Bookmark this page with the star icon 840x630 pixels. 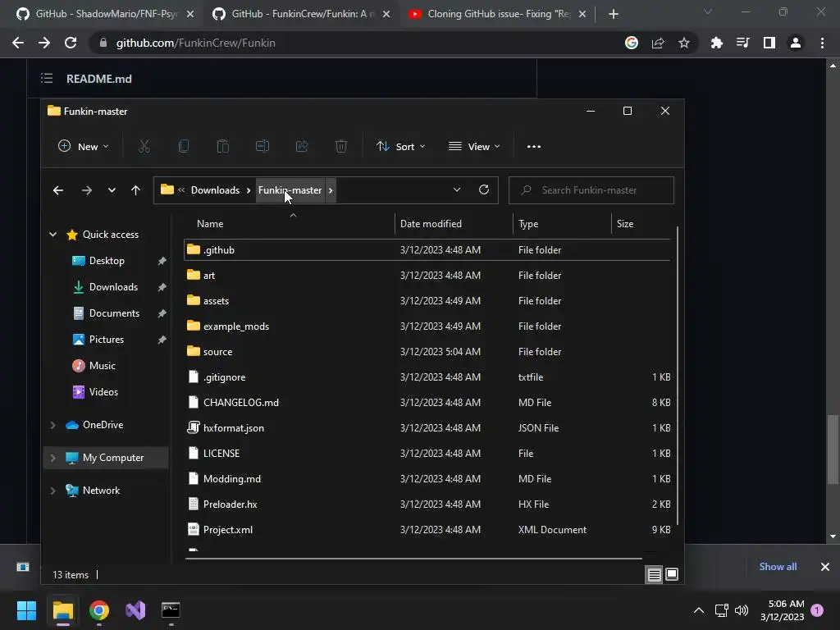click(683, 43)
